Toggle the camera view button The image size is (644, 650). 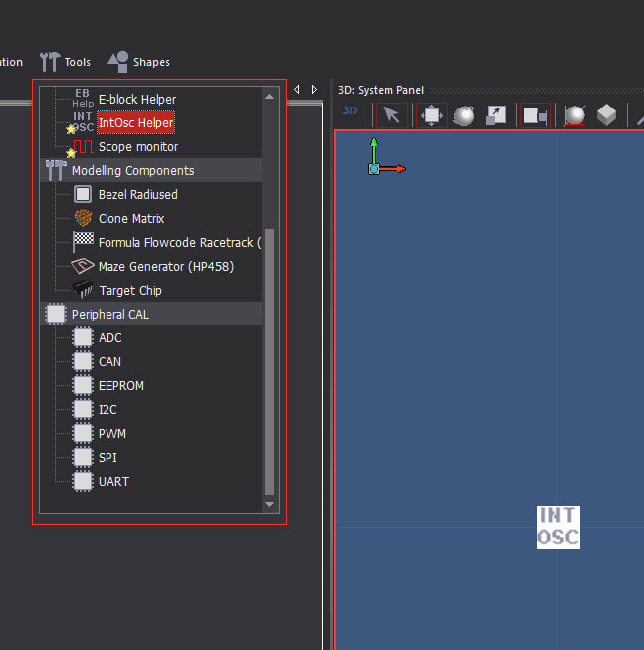click(x=536, y=115)
